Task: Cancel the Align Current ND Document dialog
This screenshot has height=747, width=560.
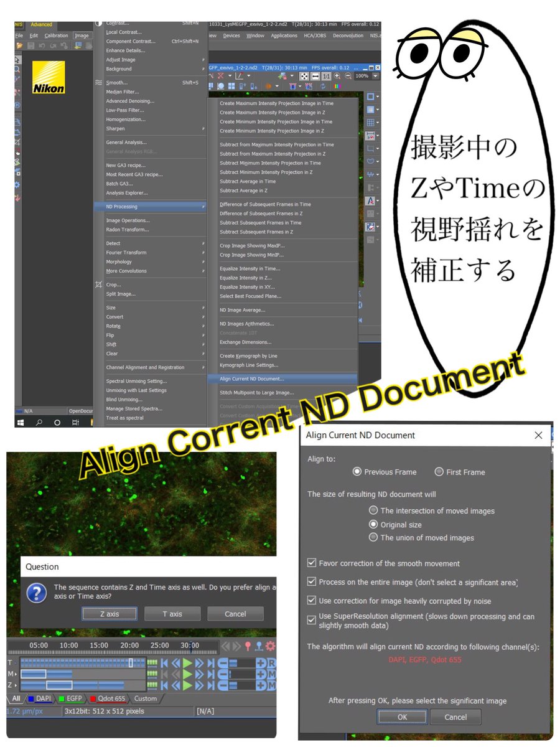Action: (456, 717)
